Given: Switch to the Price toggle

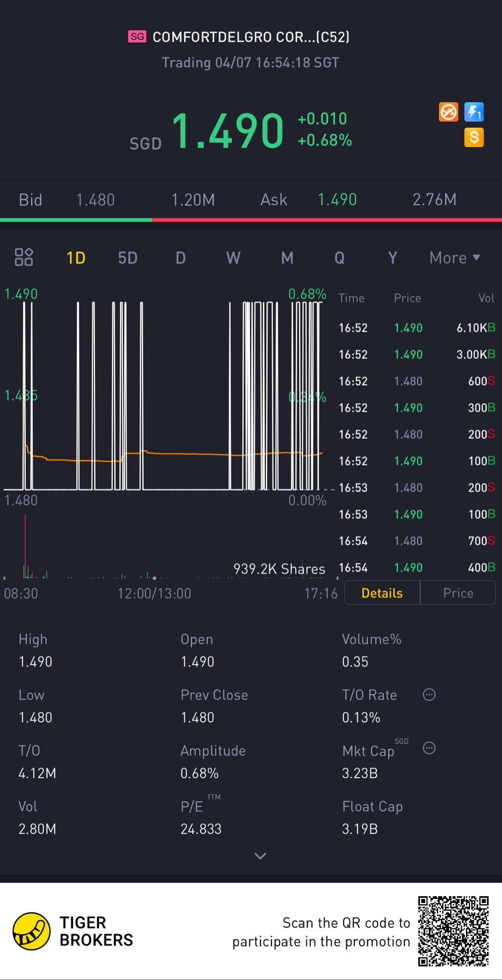Looking at the screenshot, I should pyautogui.click(x=458, y=593).
